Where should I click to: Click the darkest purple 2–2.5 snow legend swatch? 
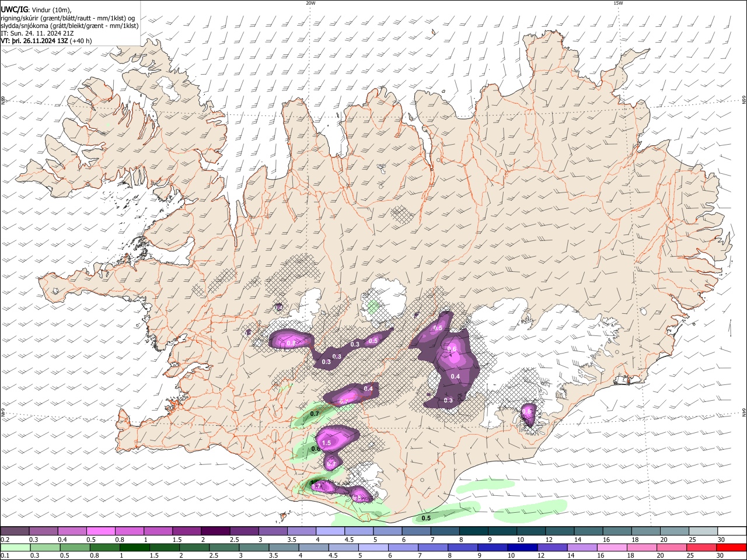click(x=215, y=531)
